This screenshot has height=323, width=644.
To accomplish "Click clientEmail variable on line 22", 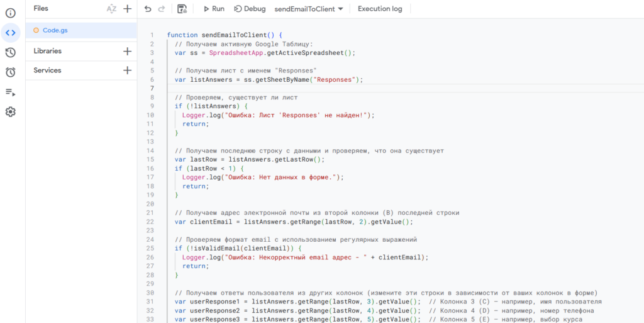I will [x=213, y=222].
